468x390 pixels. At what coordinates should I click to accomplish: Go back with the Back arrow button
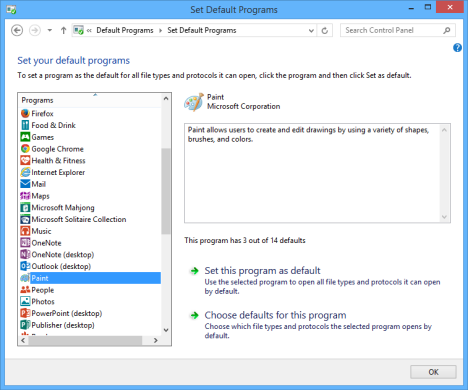[17, 30]
